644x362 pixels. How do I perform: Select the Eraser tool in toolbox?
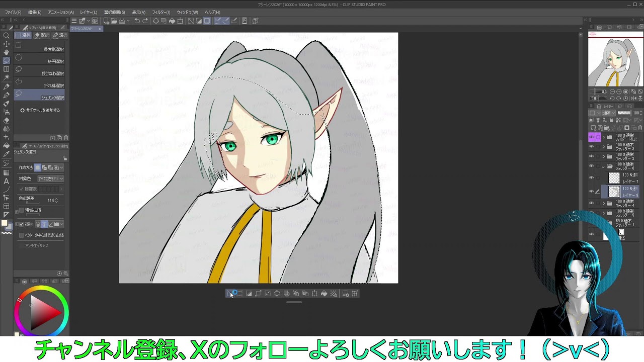(x=6, y=121)
